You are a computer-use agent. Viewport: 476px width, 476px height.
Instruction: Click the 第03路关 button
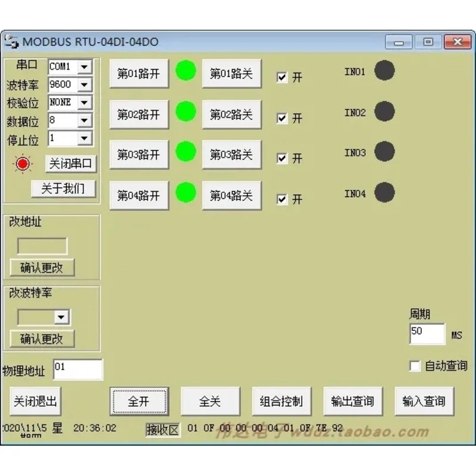(x=231, y=155)
